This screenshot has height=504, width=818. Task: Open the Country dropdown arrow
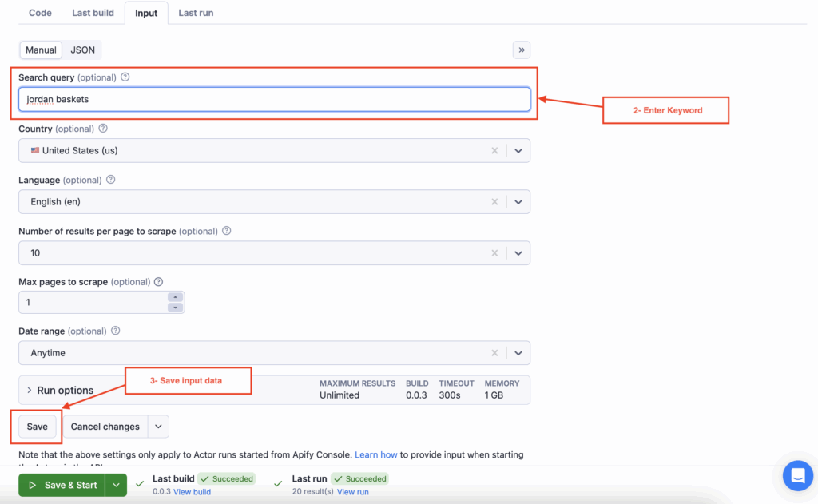click(x=518, y=150)
